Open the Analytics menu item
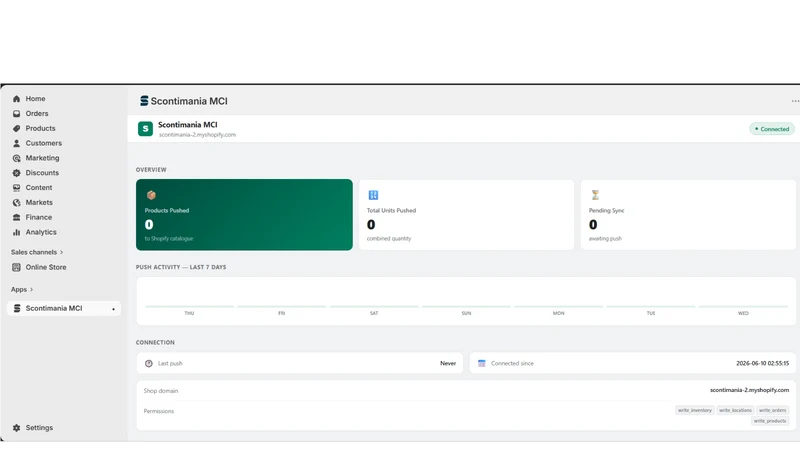The image size is (800, 450). [41, 232]
